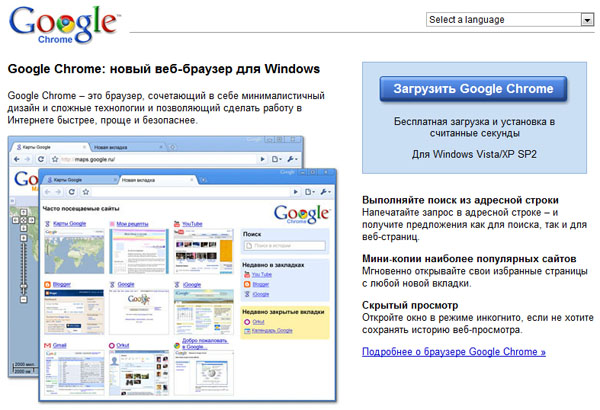
Task: Click the Мои рецепты page thumbnail
Action: coord(139,251)
